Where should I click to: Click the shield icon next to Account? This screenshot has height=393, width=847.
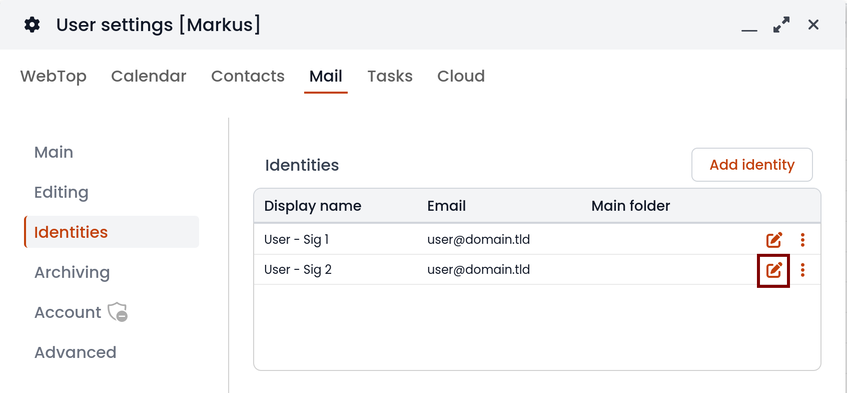point(117,312)
